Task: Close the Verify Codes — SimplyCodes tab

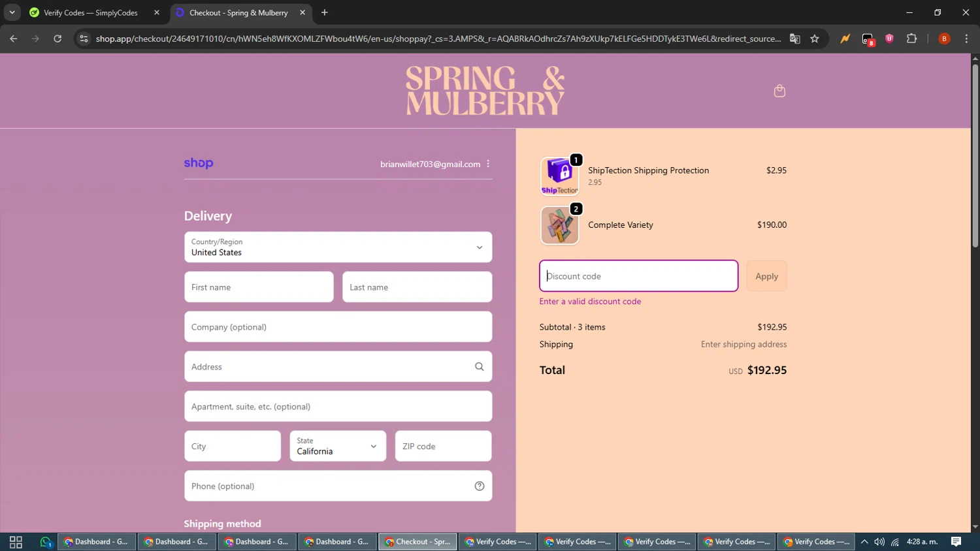Action: tap(156, 12)
